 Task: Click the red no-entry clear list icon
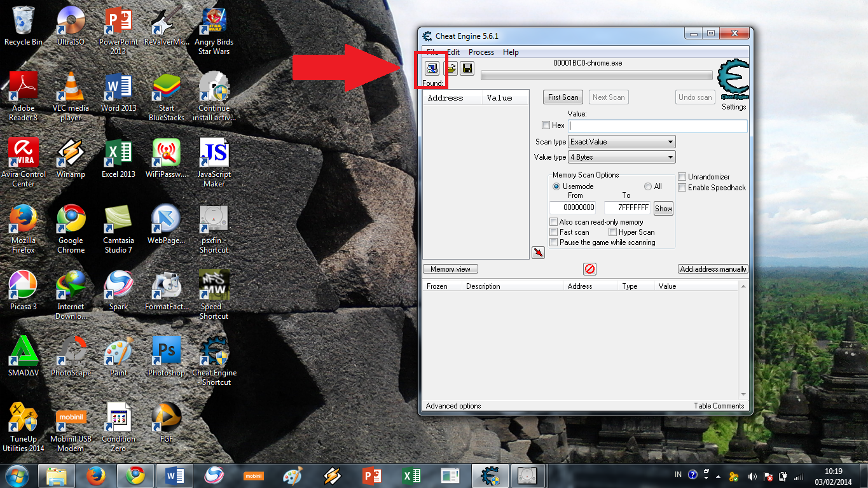pos(589,269)
